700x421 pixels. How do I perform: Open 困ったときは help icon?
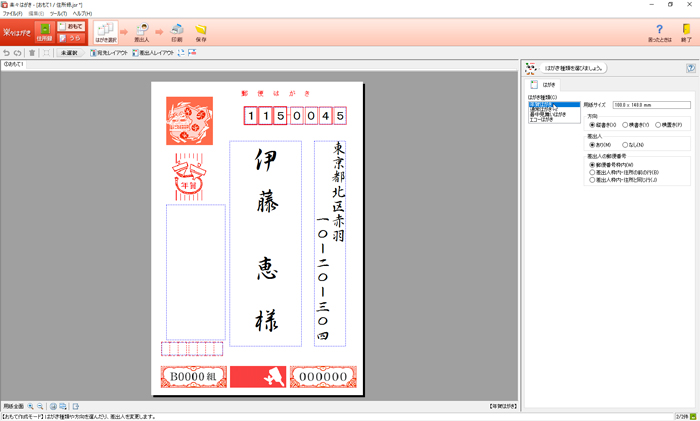coord(659,33)
